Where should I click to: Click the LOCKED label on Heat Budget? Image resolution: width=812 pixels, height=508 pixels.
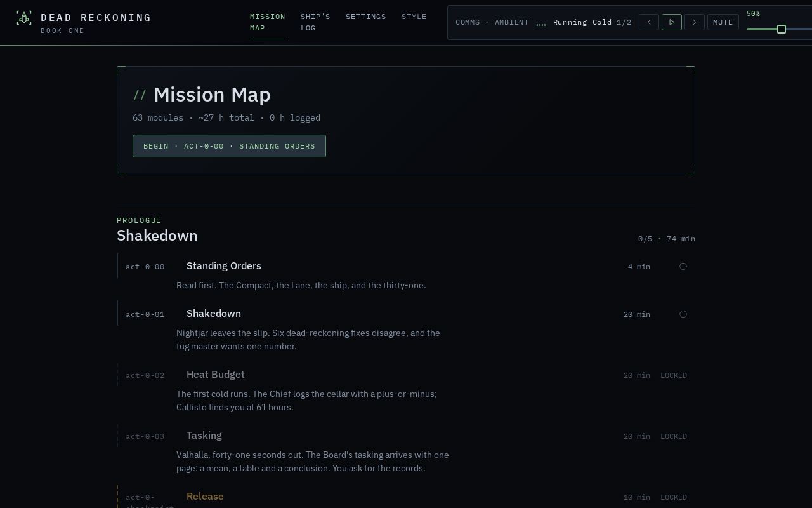point(674,375)
